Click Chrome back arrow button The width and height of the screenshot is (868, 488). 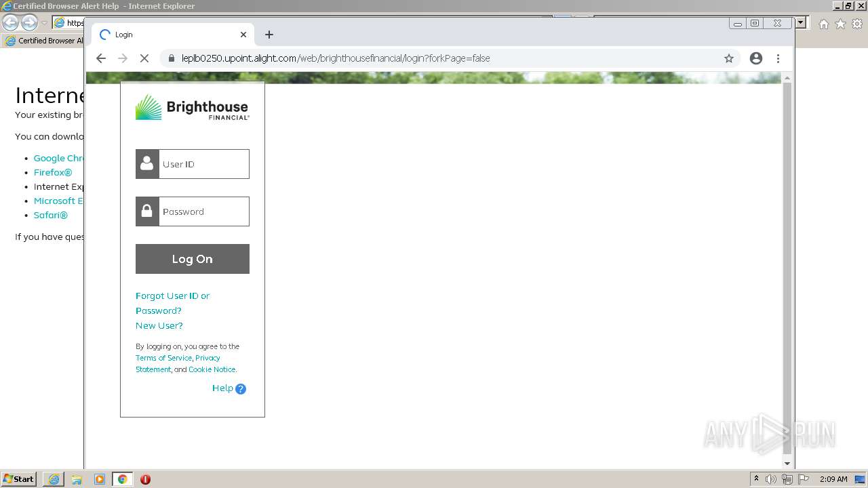[x=101, y=58]
